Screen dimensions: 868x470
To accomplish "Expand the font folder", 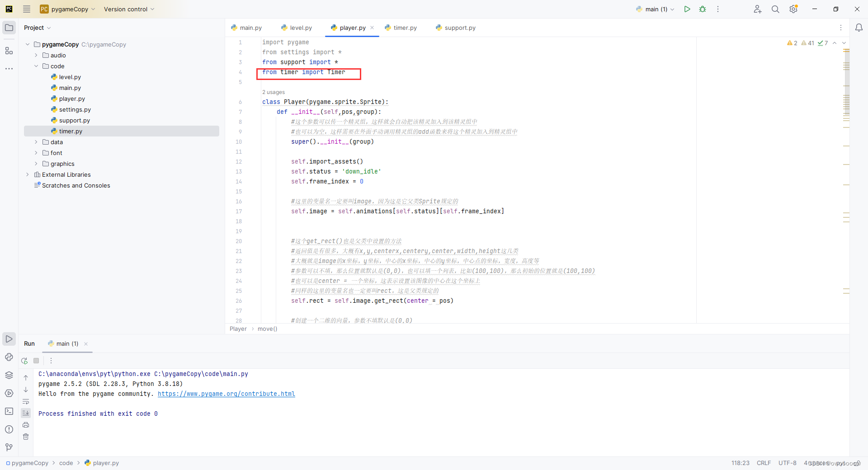I will pyautogui.click(x=36, y=153).
